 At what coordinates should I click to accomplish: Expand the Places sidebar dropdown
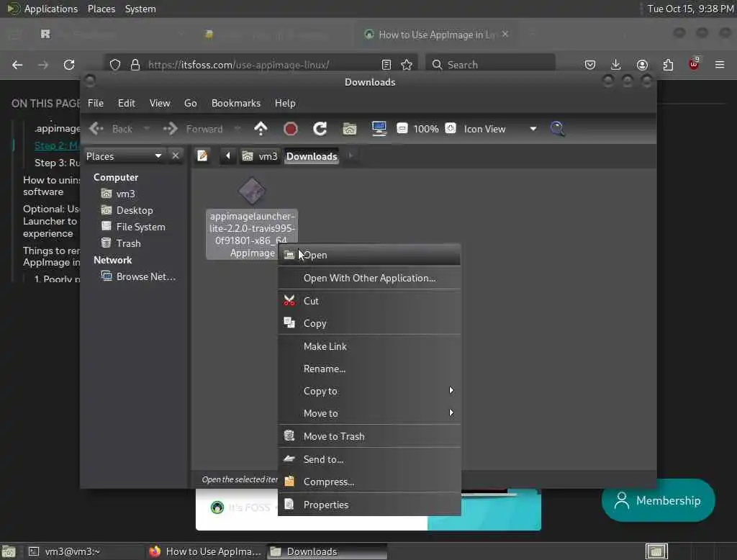pos(158,155)
